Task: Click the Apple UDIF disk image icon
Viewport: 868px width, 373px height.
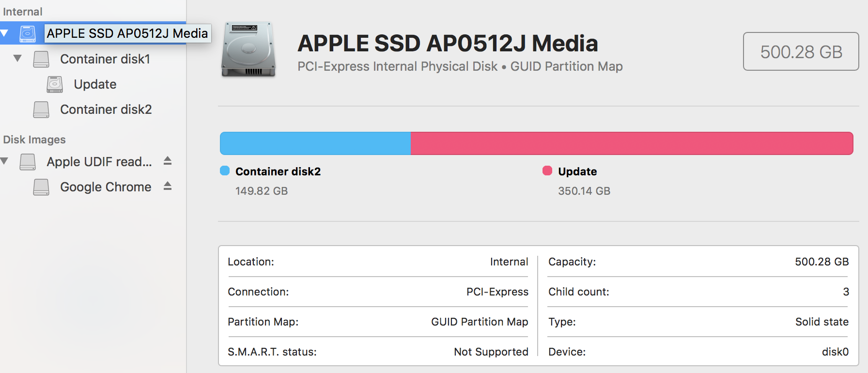Action: tap(27, 161)
